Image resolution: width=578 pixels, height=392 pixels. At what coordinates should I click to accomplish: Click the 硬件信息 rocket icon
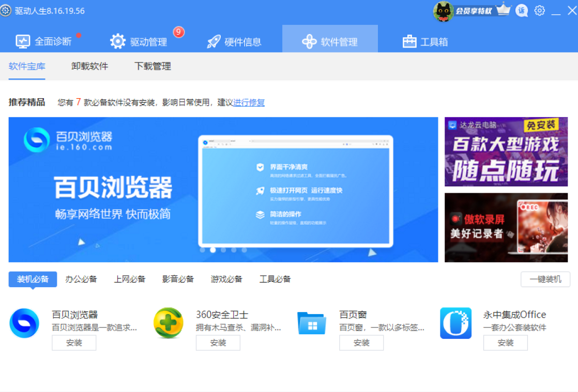click(214, 42)
